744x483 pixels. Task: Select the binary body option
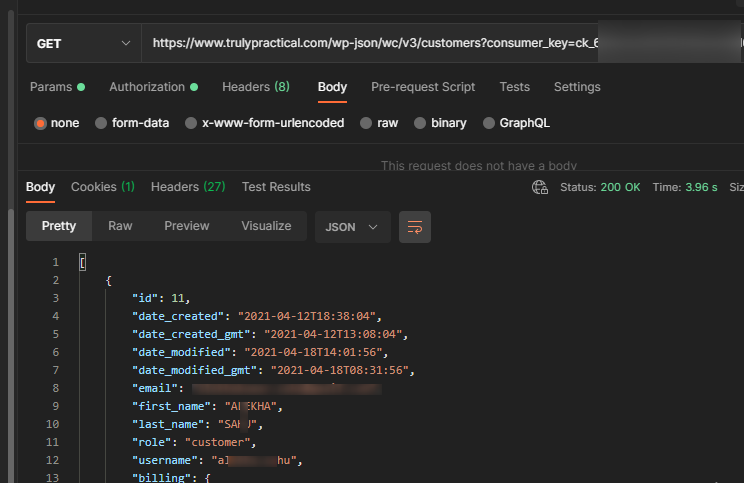click(x=420, y=123)
